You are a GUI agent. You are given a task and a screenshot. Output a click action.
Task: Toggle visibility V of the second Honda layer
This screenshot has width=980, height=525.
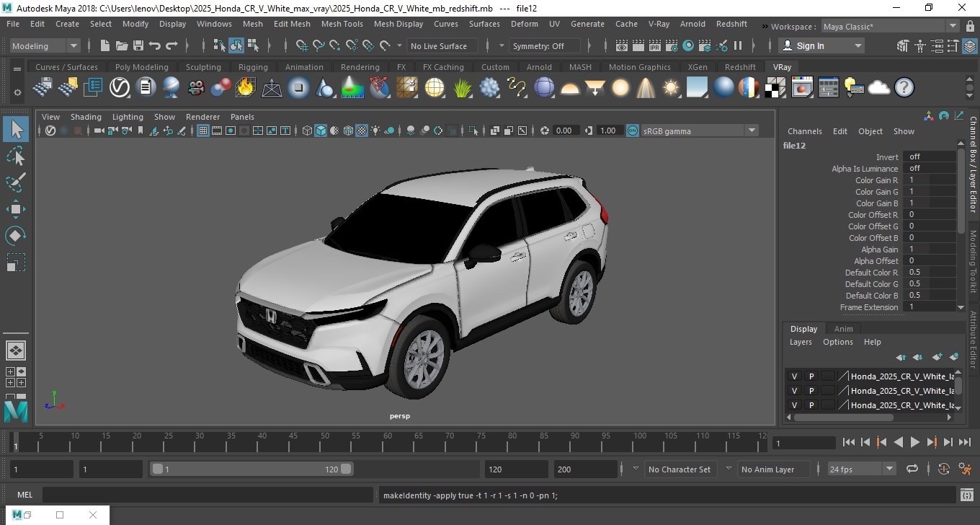click(x=795, y=391)
